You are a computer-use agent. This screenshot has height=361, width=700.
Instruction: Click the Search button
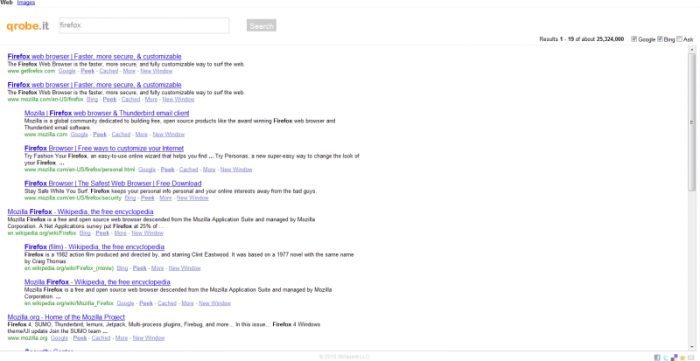[262, 25]
